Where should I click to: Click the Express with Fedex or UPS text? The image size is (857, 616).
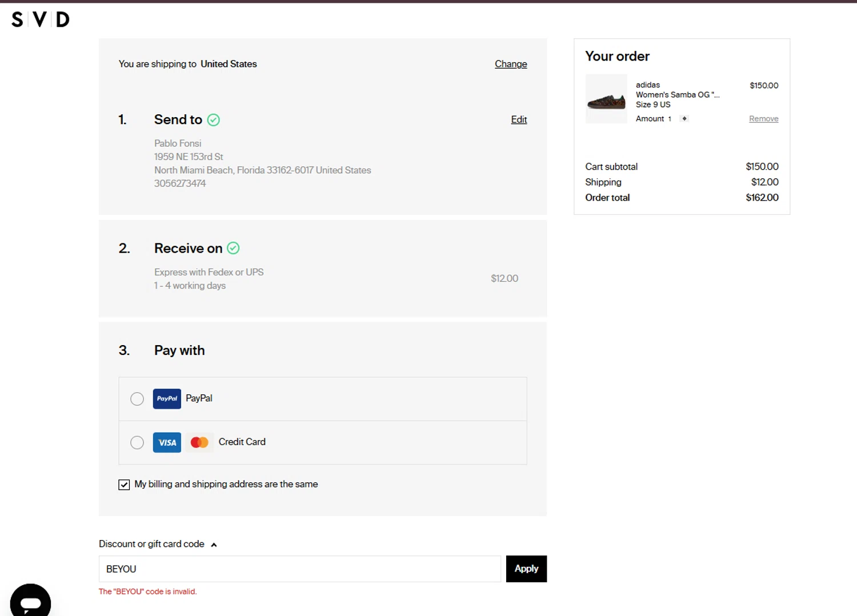tap(209, 272)
